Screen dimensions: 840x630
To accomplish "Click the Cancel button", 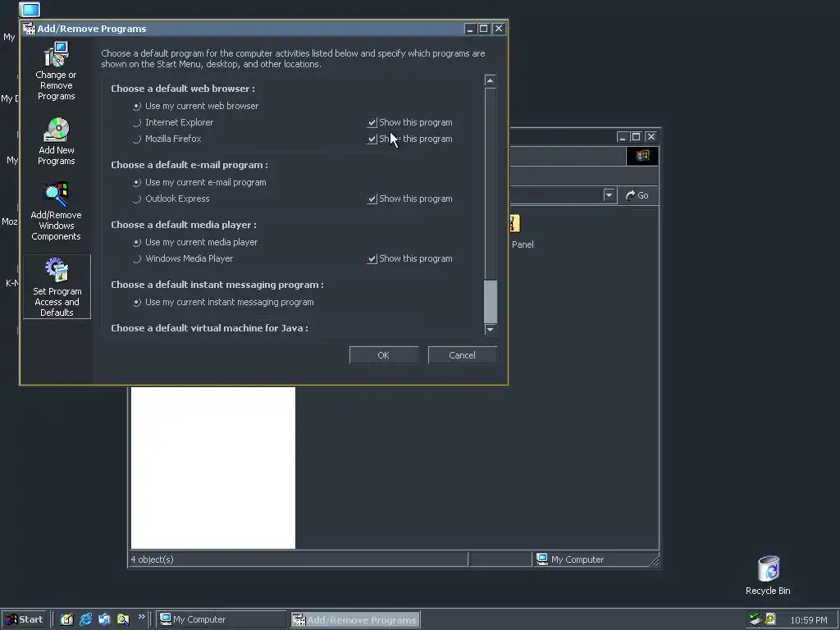I will (x=463, y=355).
